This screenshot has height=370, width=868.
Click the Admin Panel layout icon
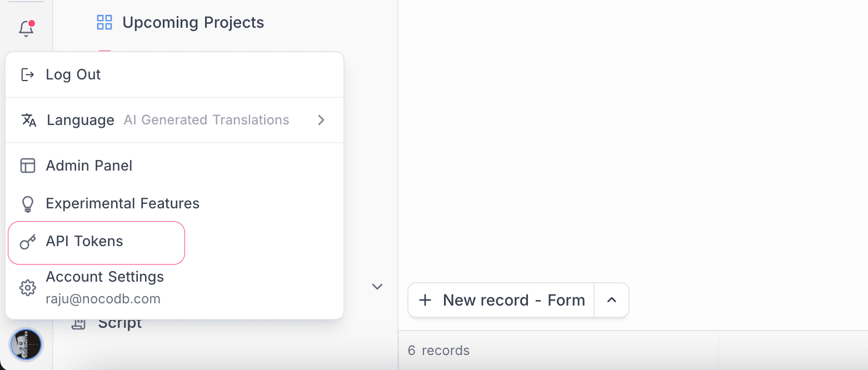coord(27,166)
